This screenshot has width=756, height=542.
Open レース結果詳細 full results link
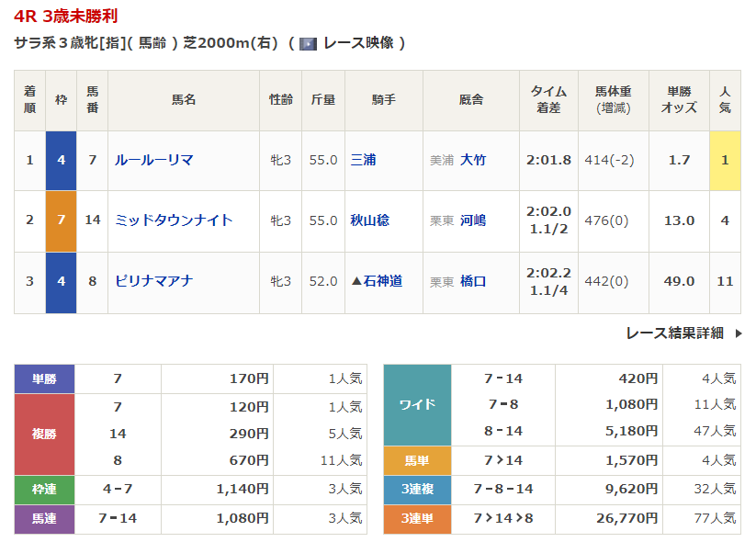(674, 333)
